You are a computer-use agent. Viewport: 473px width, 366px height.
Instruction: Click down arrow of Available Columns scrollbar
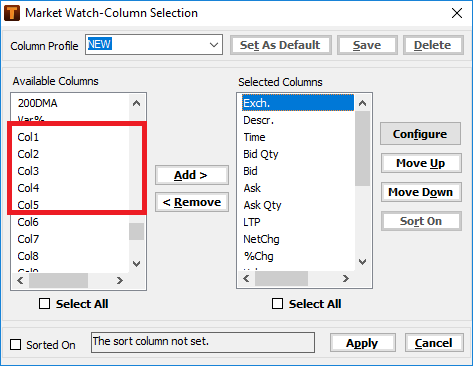coord(136,264)
